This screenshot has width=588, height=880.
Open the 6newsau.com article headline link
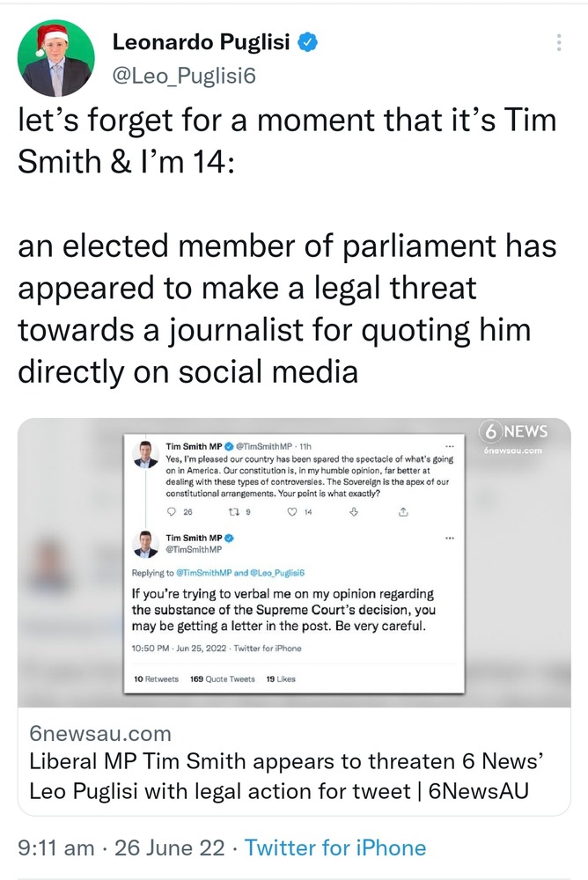(279, 776)
